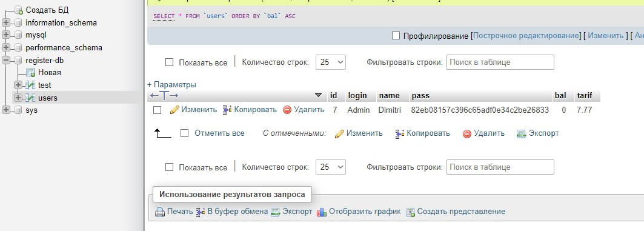Click the users table icon in tree
644x231 pixels.
pos(30,98)
